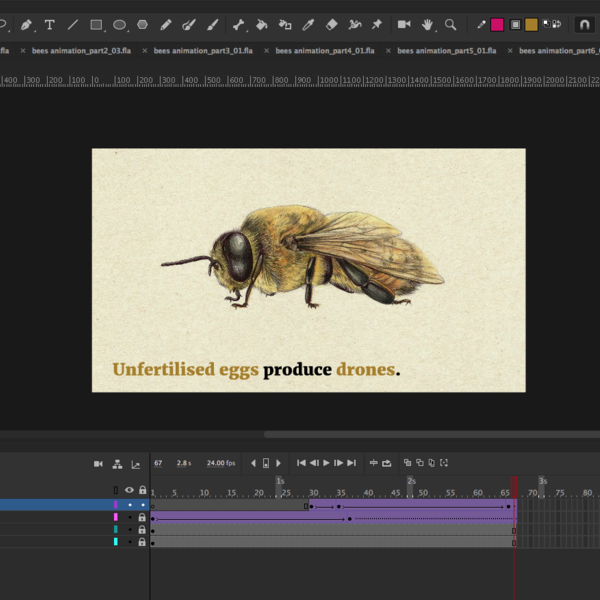600x600 pixels.
Task: Click the current frame number 67 field
Action: [158, 463]
